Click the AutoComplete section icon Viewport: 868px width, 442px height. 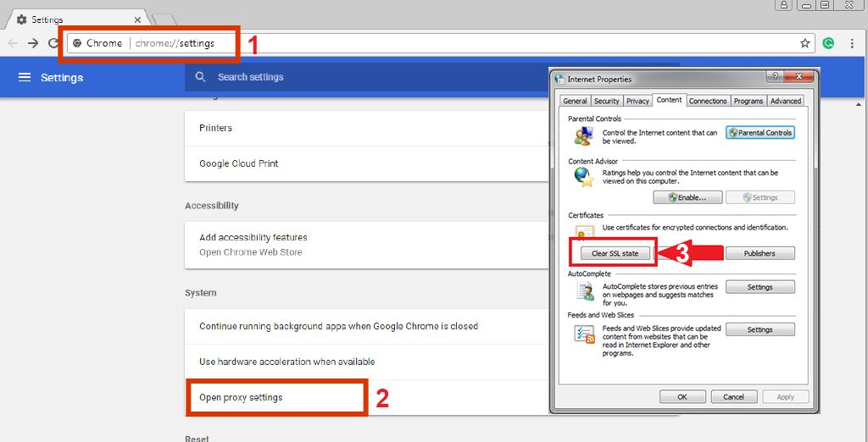[x=585, y=291]
